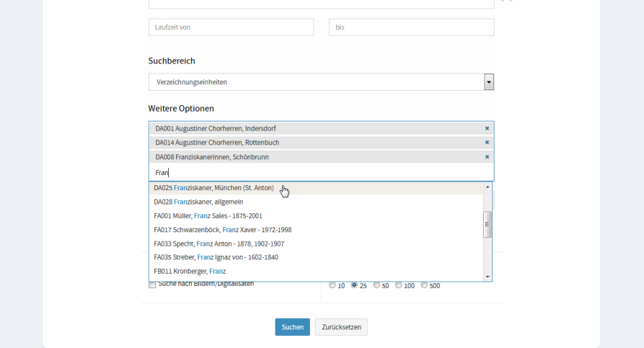This screenshot has width=644, height=348.
Task: Select 100 results per page
Action: [x=399, y=285]
